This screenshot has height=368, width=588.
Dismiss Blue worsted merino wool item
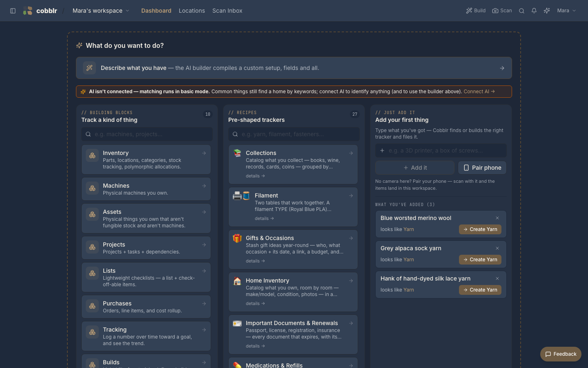pos(497,218)
